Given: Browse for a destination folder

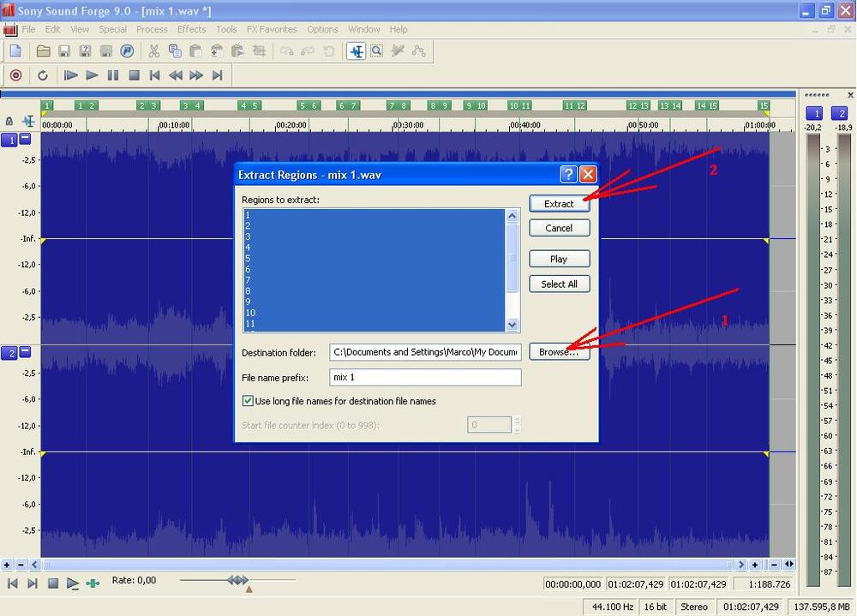Looking at the screenshot, I should (x=559, y=352).
